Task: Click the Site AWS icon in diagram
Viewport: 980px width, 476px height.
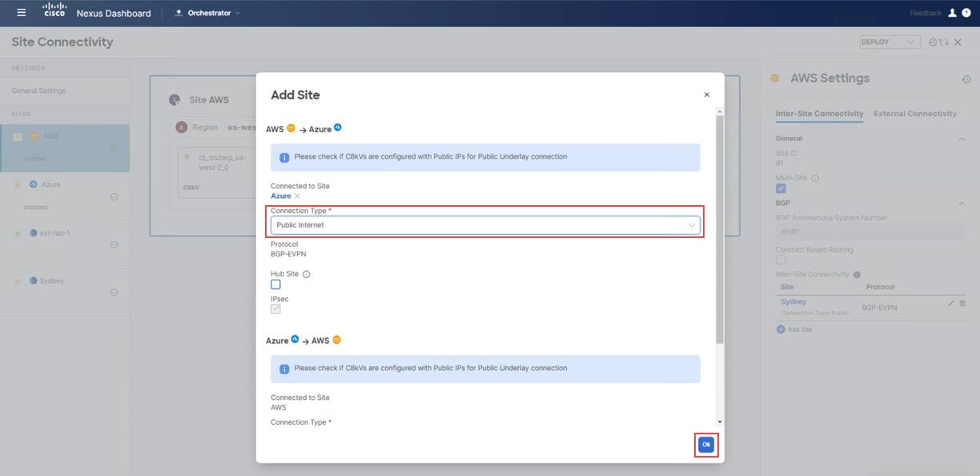Action: pos(175,100)
